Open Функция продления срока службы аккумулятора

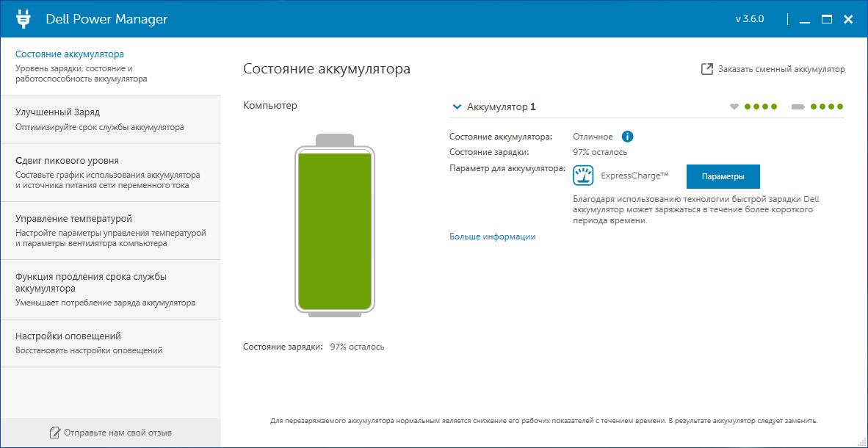tap(111, 289)
